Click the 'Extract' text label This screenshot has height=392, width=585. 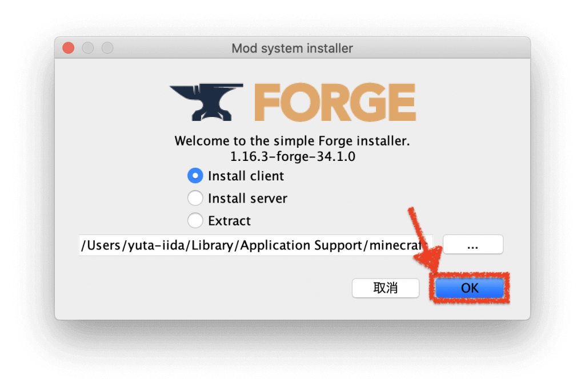pos(229,221)
